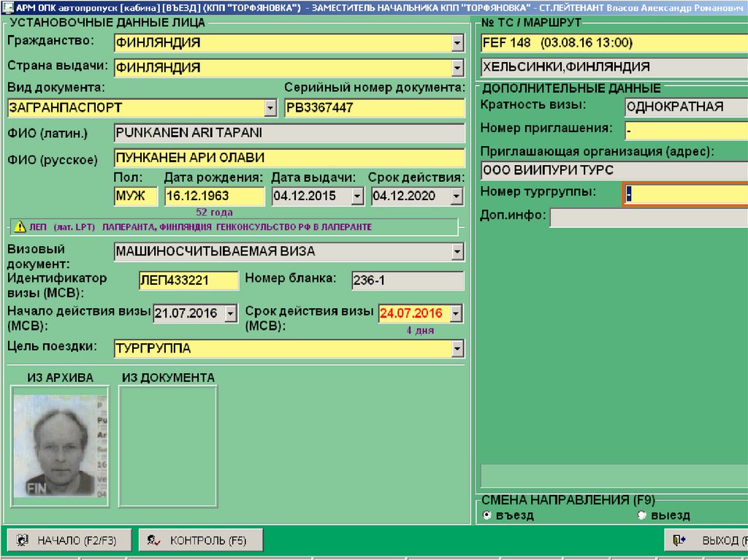Click the icon on the КОНТРОЛЬ button
This screenshot has height=560, width=748.
(153, 540)
